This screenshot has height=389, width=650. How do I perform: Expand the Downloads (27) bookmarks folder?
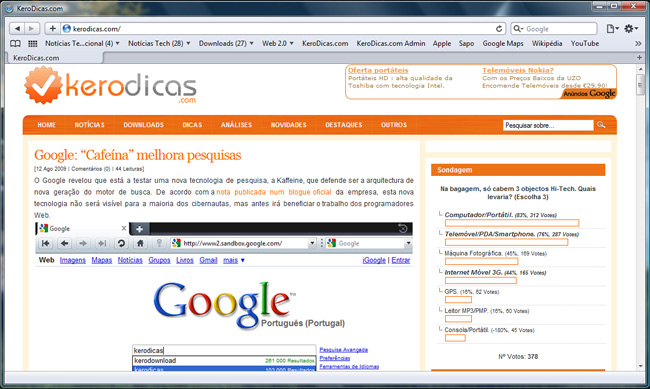pyautogui.click(x=226, y=44)
